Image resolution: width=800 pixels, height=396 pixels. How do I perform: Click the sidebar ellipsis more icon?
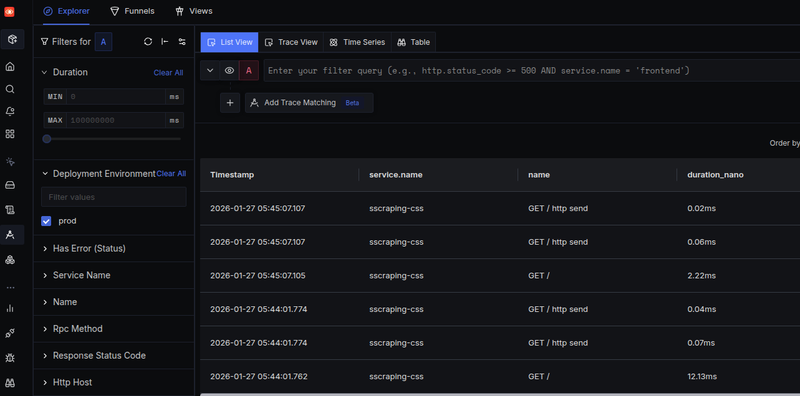coord(10,287)
